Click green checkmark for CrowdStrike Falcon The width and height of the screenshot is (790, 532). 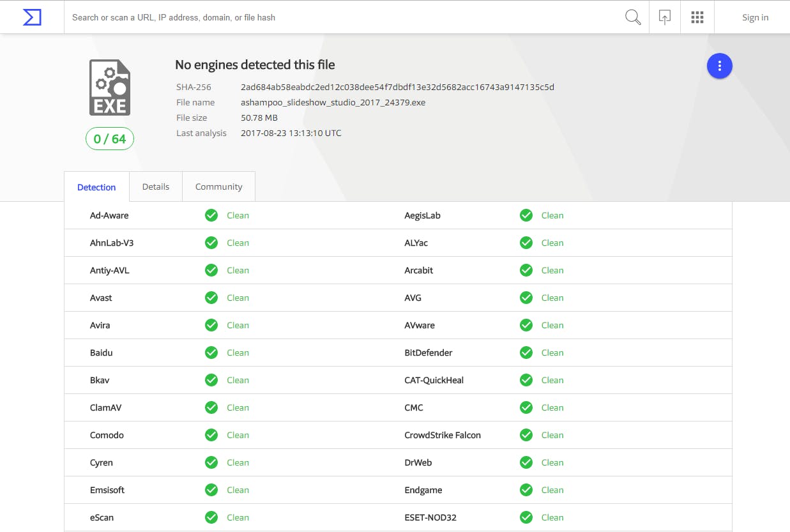click(526, 435)
